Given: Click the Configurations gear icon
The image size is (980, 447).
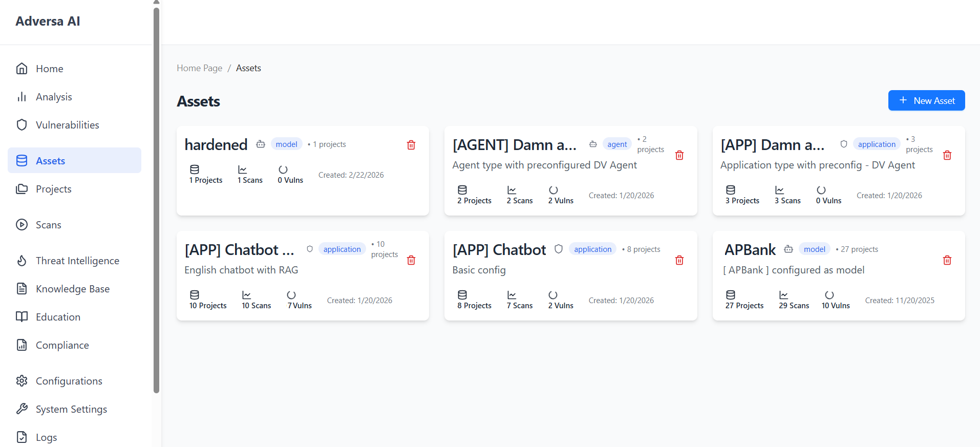Looking at the screenshot, I should 21,380.
